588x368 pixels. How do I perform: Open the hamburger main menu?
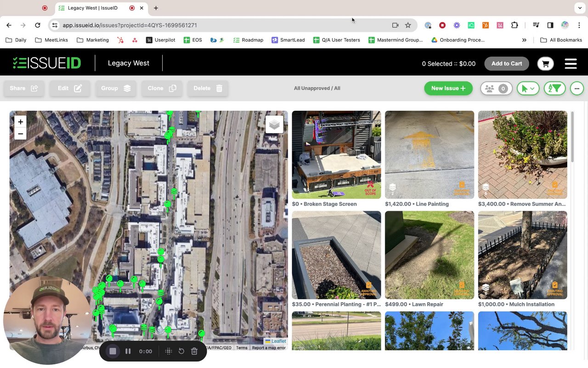[571, 63]
